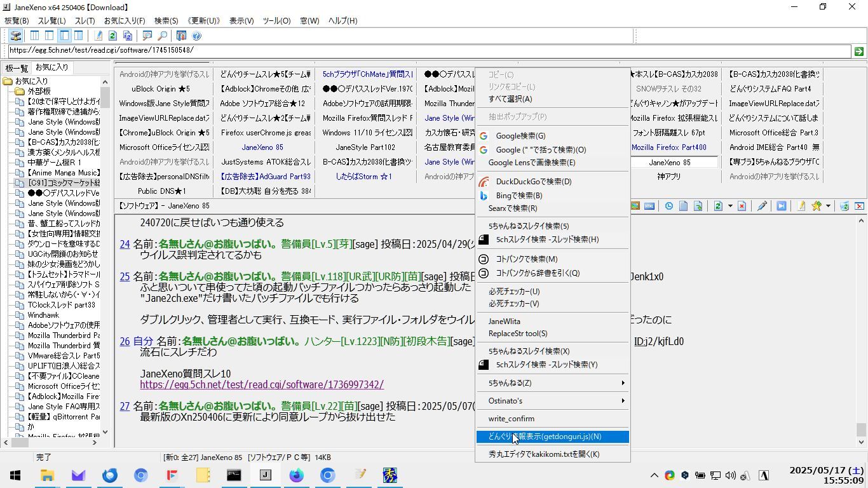The width and height of the screenshot is (868, 488).
Task: Click the blue skip-to-end arrow icon
Action: pos(782,206)
